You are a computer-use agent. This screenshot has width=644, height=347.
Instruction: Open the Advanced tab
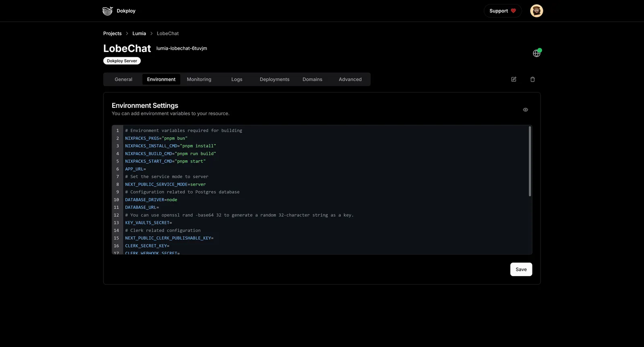(x=350, y=79)
